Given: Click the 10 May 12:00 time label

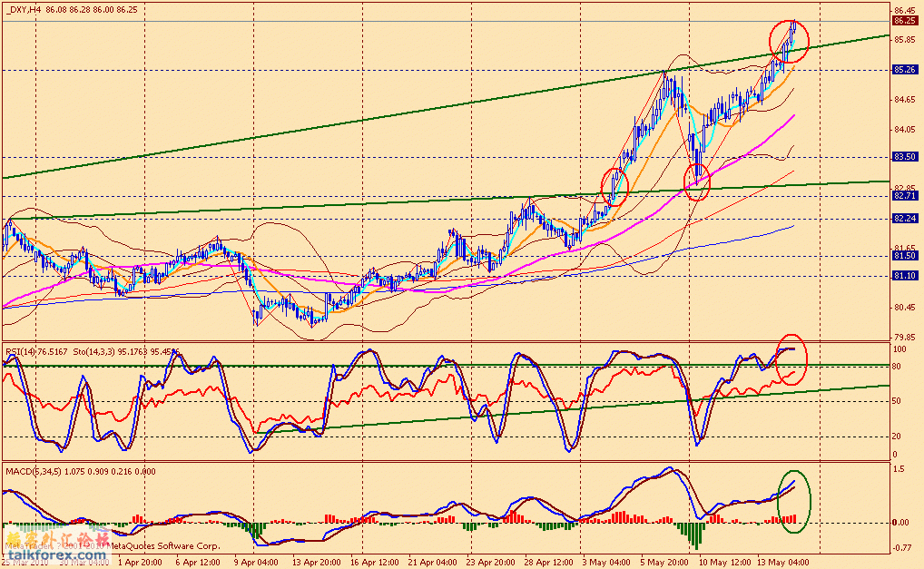Looking at the screenshot, I should (x=725, y=562).
